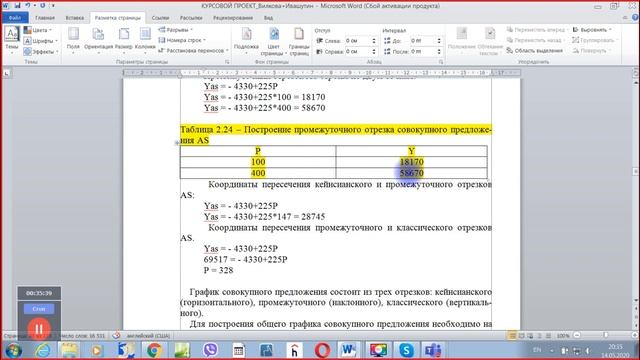The height and width of the screenshot is (360, 640).
Task: Switch to Insert (Вставка) tab
Action: [x=75, y=18]
